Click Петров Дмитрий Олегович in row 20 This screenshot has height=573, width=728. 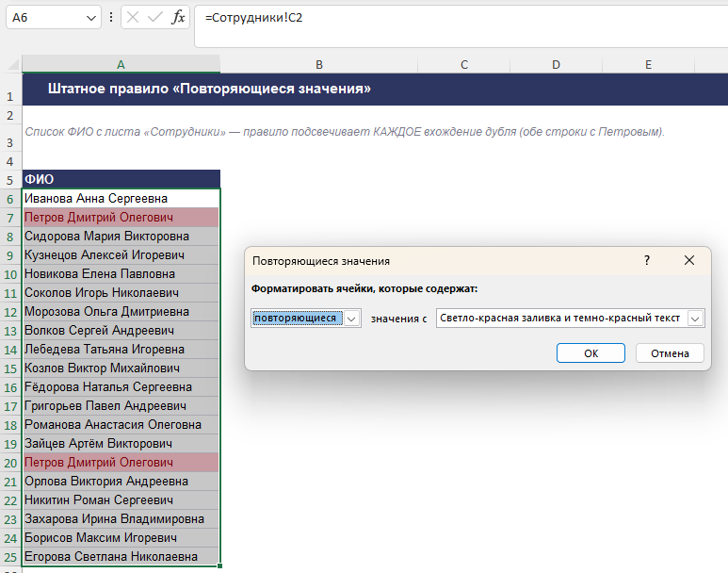click(x=121, y=463)
